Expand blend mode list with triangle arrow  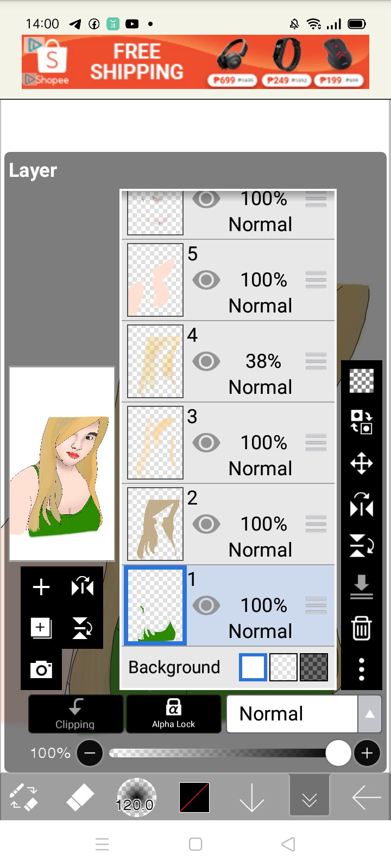click(370, 714)
